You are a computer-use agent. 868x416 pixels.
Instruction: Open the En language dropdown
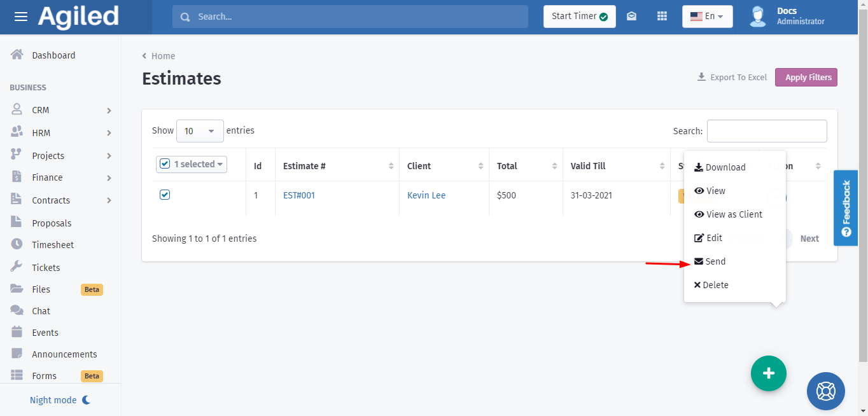tap(707, 17)
